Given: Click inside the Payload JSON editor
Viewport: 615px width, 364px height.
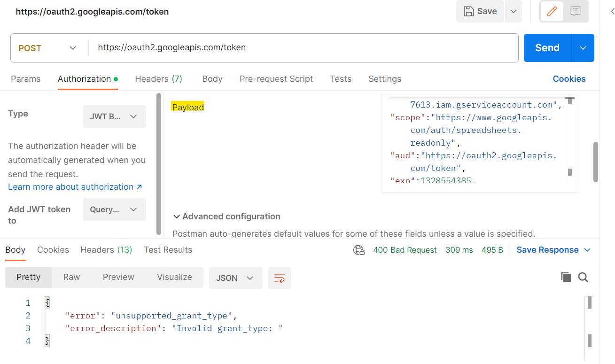Looking at the screenshot, I should pos(479,143).
